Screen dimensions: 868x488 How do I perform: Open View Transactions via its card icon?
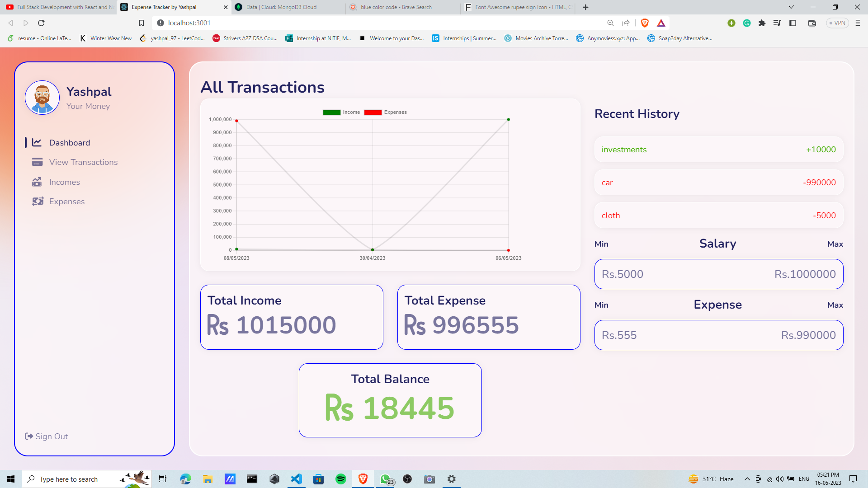[38, 162]
